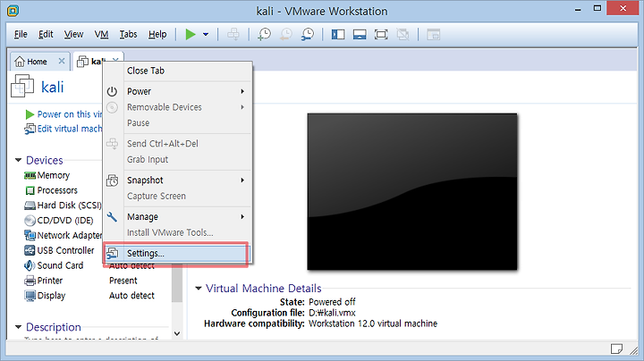Click the Snapshot submenu arrow
The image size is (644, 361).
point(242,180)
